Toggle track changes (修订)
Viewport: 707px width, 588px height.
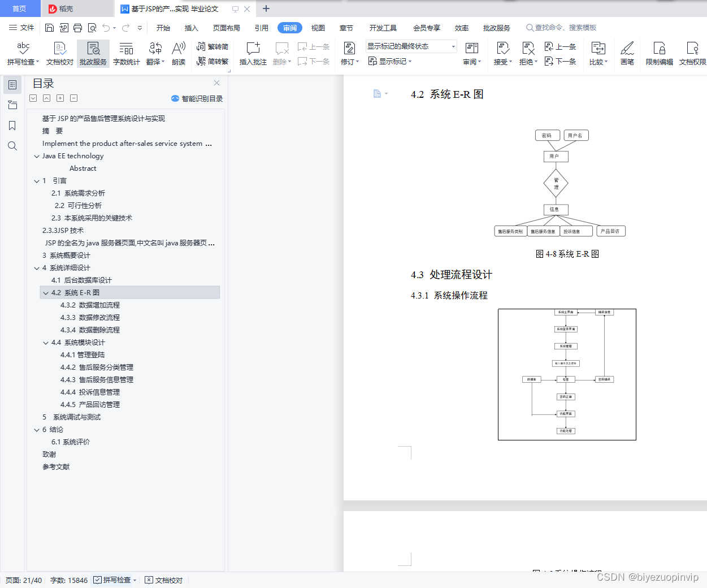(349, 54)
